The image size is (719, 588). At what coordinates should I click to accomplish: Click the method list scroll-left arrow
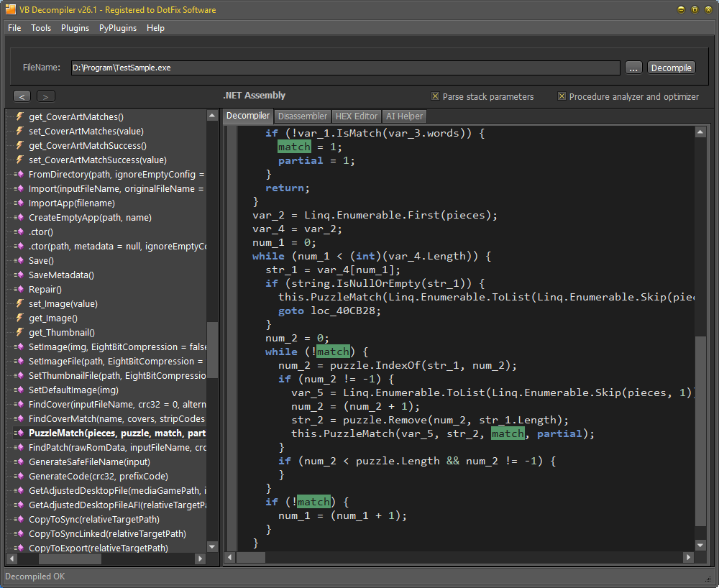[12, 559]
